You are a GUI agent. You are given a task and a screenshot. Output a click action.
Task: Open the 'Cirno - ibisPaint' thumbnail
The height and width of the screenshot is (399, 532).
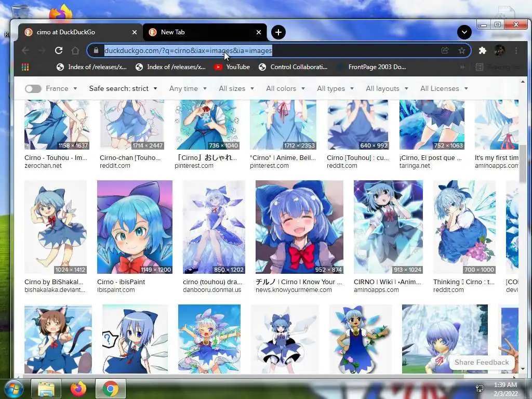pos(135,227)
